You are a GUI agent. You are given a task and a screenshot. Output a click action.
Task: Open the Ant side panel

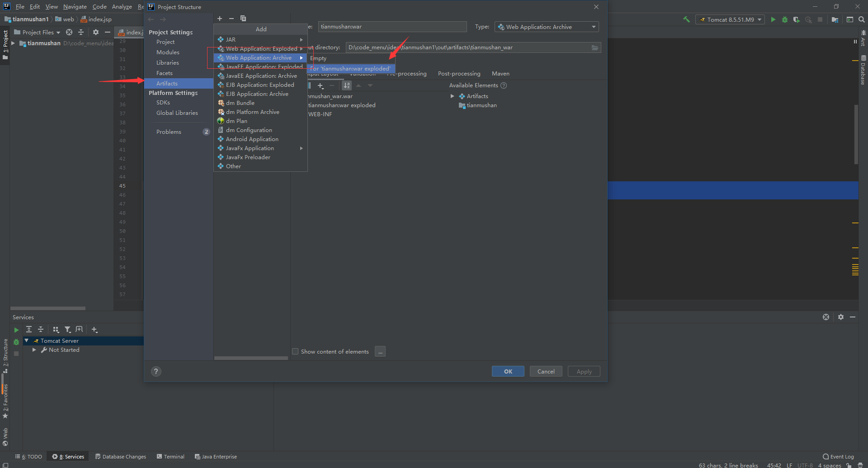point(863,38)
